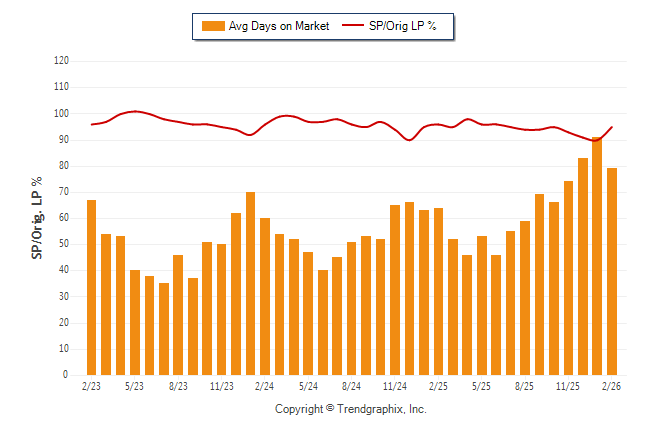Viewport: 646px width, 434px height.
Task: Click the 60 value on the y-axis
Action: pyautogui.click(x=64, y=218)
